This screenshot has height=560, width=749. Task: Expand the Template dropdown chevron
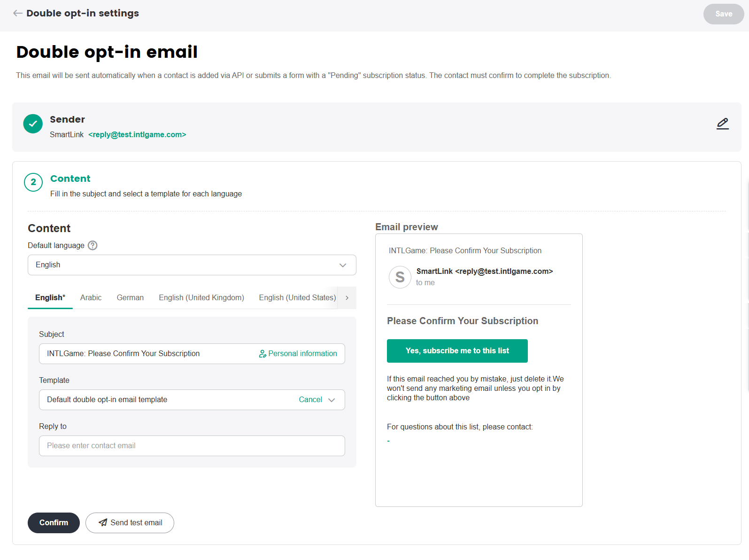tap(332, 400)
